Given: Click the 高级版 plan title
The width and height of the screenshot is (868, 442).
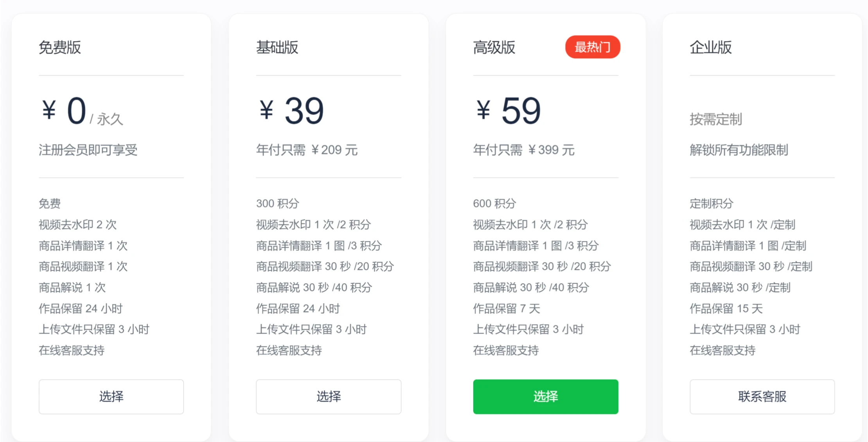Looking at the screenshot, I should click(494, 47).
